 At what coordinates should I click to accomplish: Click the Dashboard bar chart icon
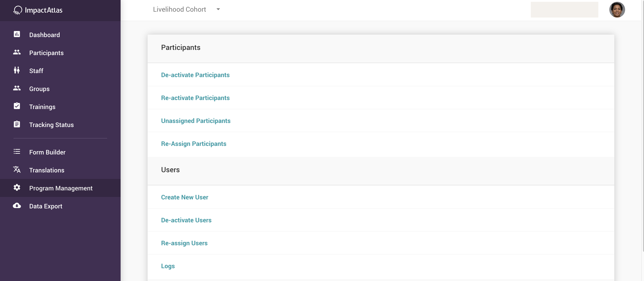tap(17, 34)
